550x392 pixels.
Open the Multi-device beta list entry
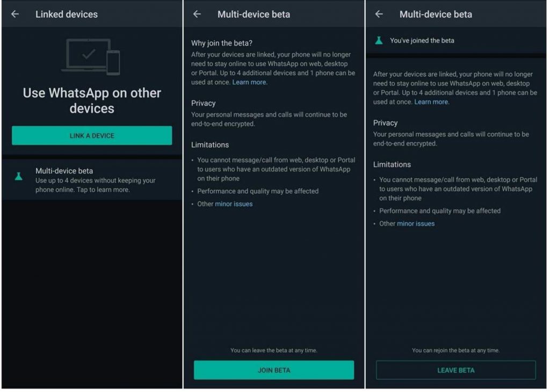pyautogui.click(x=92, y=180)
